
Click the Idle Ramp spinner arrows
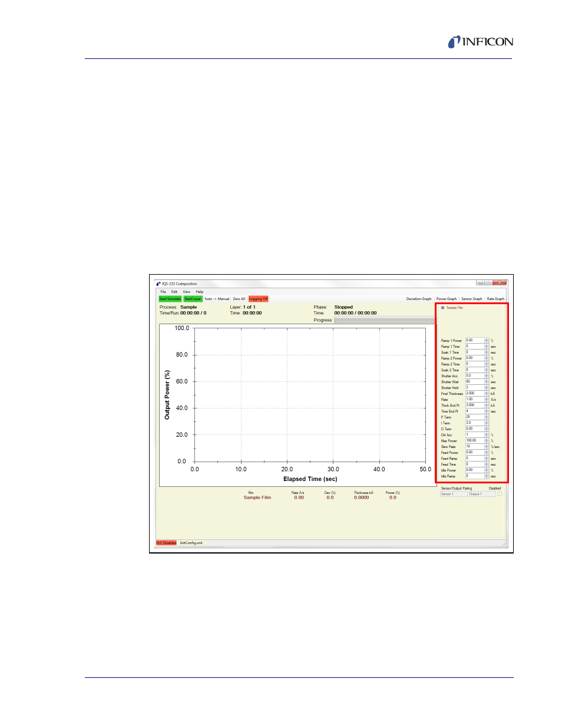click(x=487, y=476)
